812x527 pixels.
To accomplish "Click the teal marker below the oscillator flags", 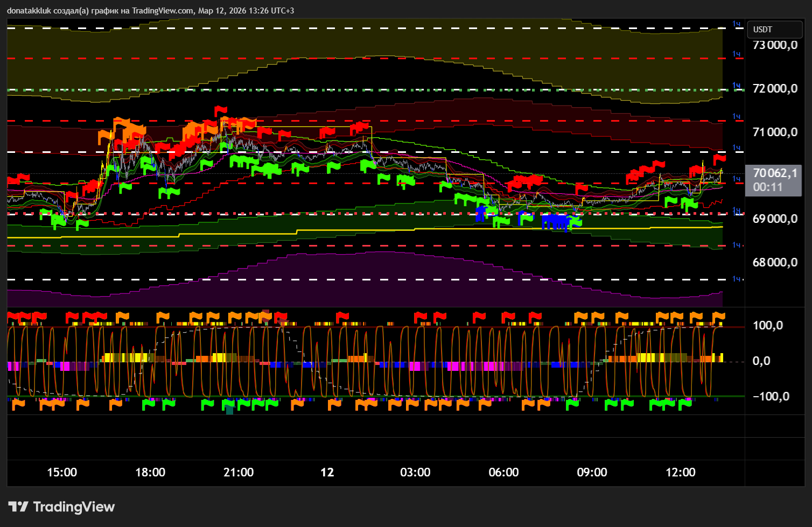I will (x=230, y=411).
